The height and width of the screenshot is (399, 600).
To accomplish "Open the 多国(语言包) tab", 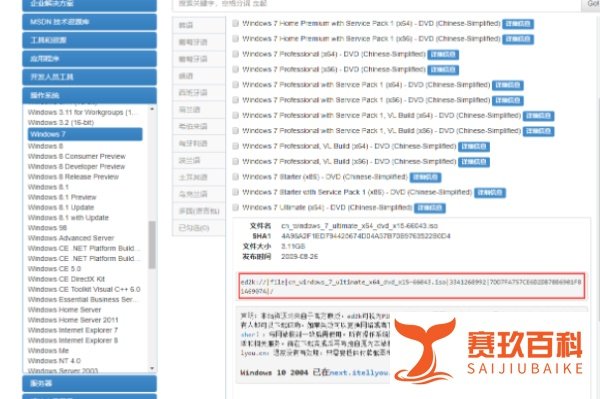I will click(199, 211).
